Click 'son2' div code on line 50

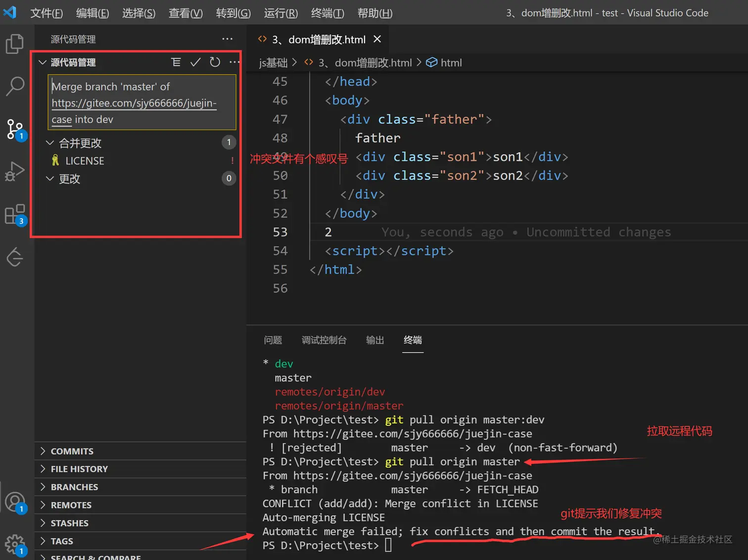[x=462, y=176]
